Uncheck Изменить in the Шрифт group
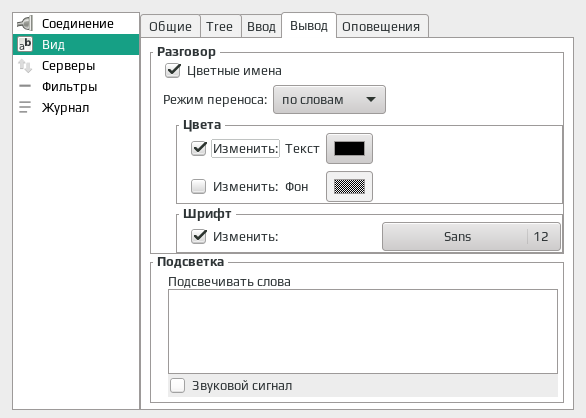The image size is (586, 418). point(198,236)
